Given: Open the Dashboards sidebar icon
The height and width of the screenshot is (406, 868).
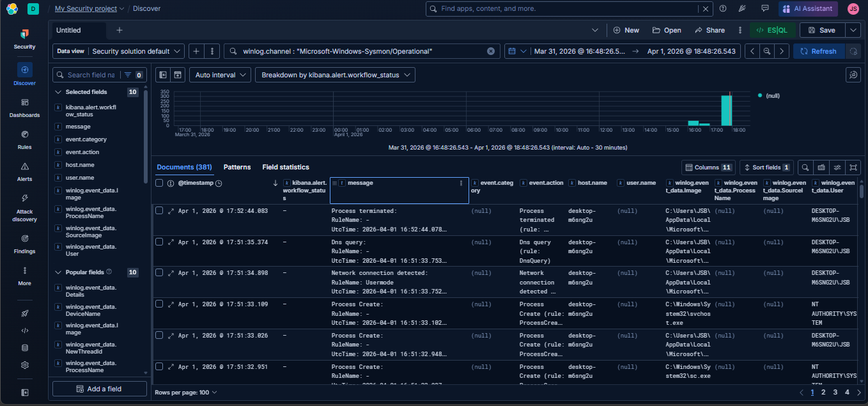Looking at the screenshot, I should point(24,107).
